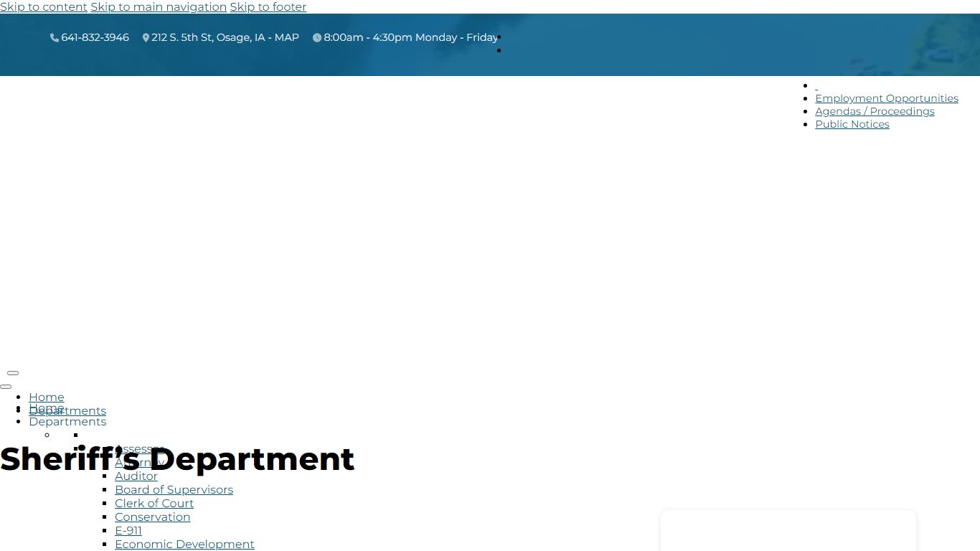Viewport: 980px width, 551px height.
Task: Follow the Skip to content link
Action: point(44,7)
